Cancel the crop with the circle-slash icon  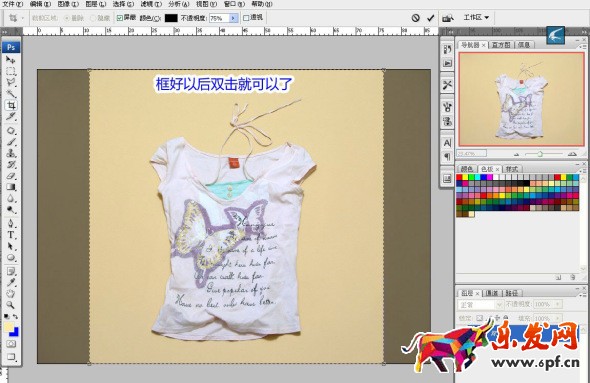point(415,18)
